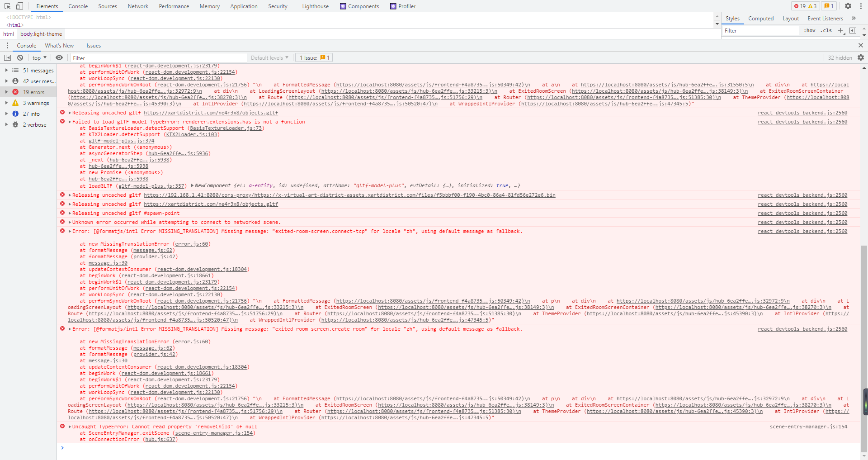The image size is (868, 460).
Task: Focus the Styles Filter input
Action: coord(761,30)
